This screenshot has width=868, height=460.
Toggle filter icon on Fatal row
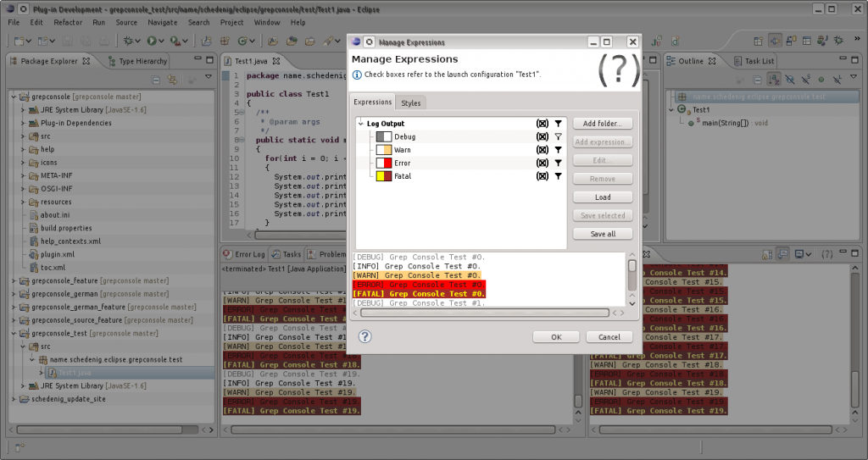(558, 176)
